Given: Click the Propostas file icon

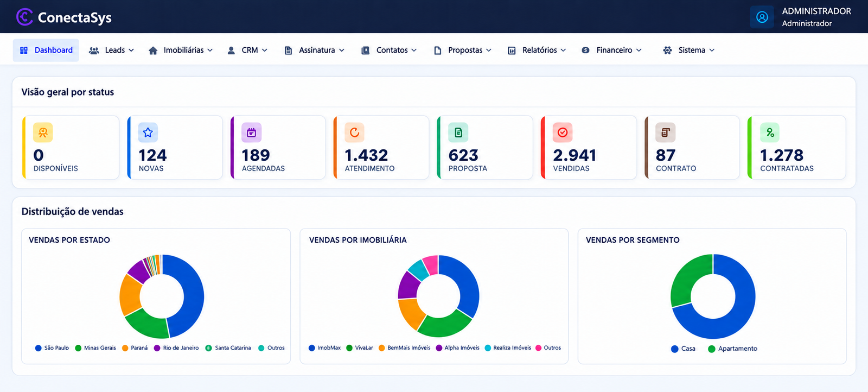Looking at the screenshot, I should [x=438, y=50].
